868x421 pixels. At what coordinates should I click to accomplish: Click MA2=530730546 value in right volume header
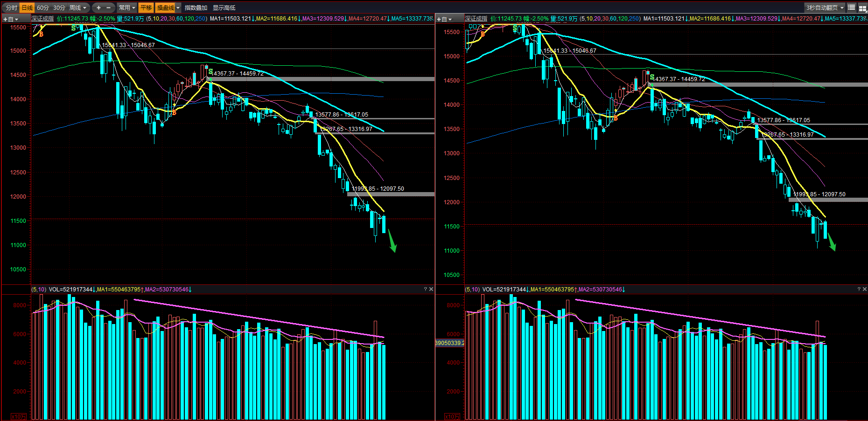[x=600, y=290]
